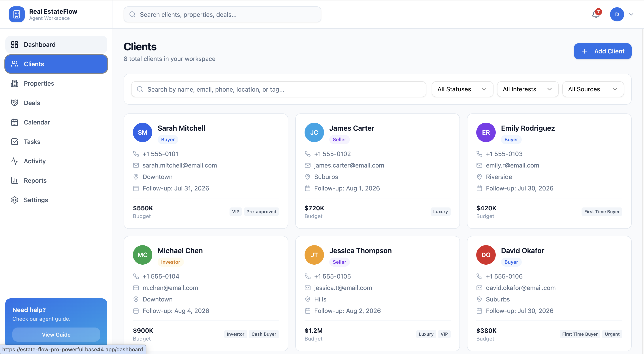Viewport: 644px width, 354px height.
Task: Click Emily Rodriguez's ER avatar
Action: [486, 132]
